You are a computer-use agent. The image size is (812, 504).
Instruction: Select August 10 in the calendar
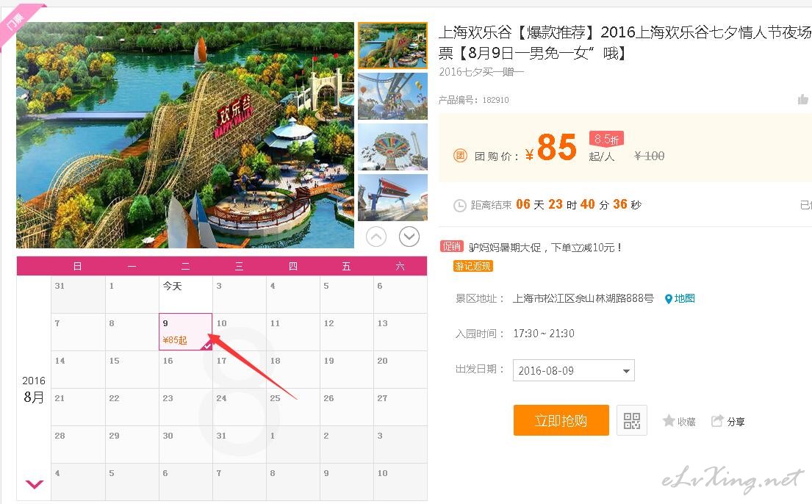[240, 331]
